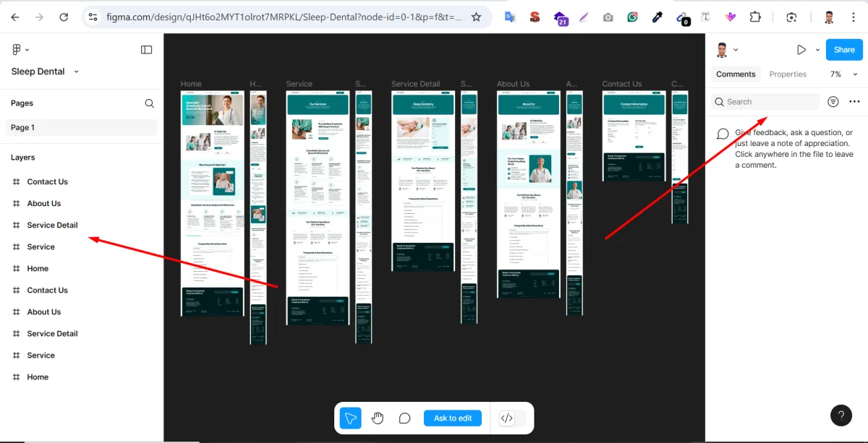Switch to the Comments tab
The image size is (868, 443).
click(x=736, y=74)
